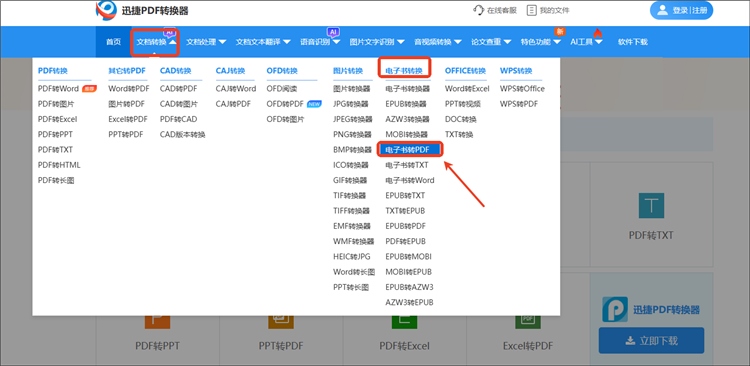Screen dimensions: 750x366
Task: Click Word转Excel entry
Action: (467, 89)
